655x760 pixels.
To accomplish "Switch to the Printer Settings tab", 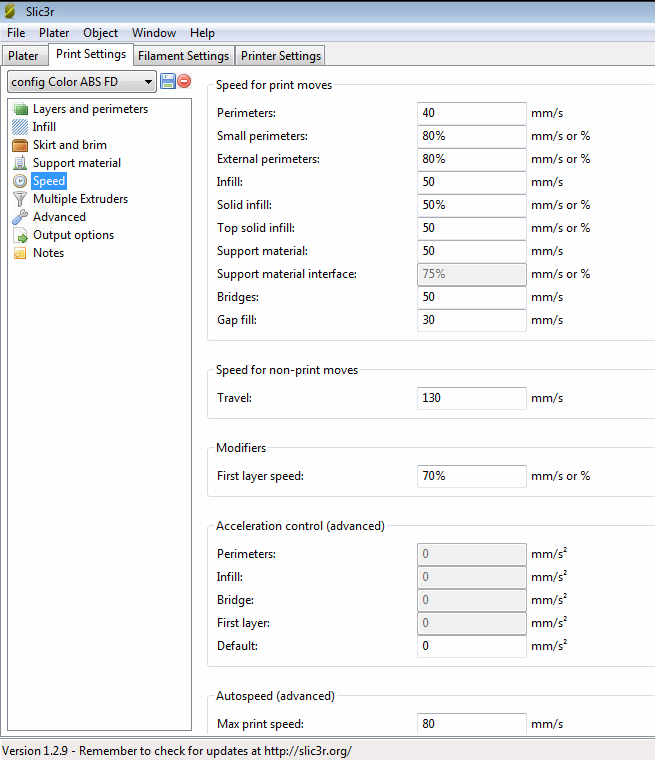I will [x=281, y=56].
